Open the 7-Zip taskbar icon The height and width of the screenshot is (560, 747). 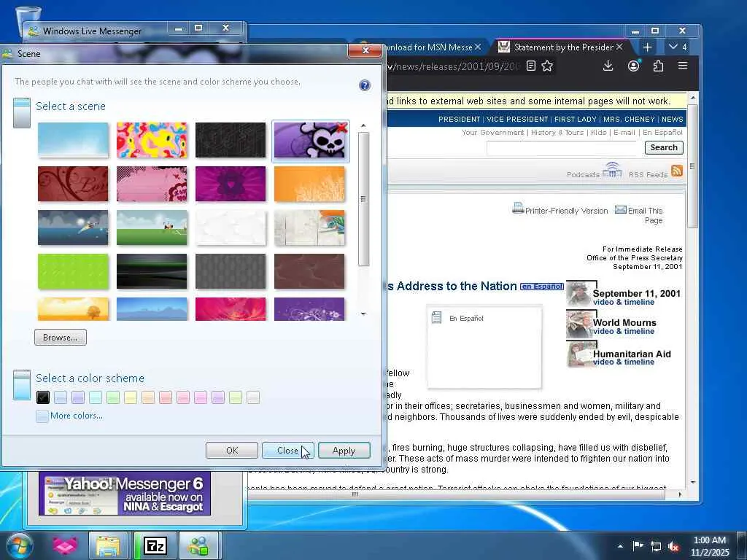[155, 545]
